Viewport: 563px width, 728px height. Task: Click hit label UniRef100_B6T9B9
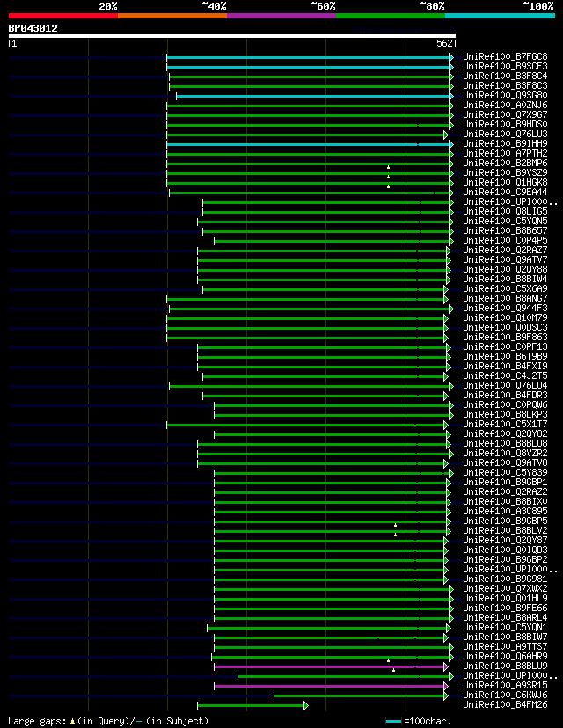[x=505, y=357]
